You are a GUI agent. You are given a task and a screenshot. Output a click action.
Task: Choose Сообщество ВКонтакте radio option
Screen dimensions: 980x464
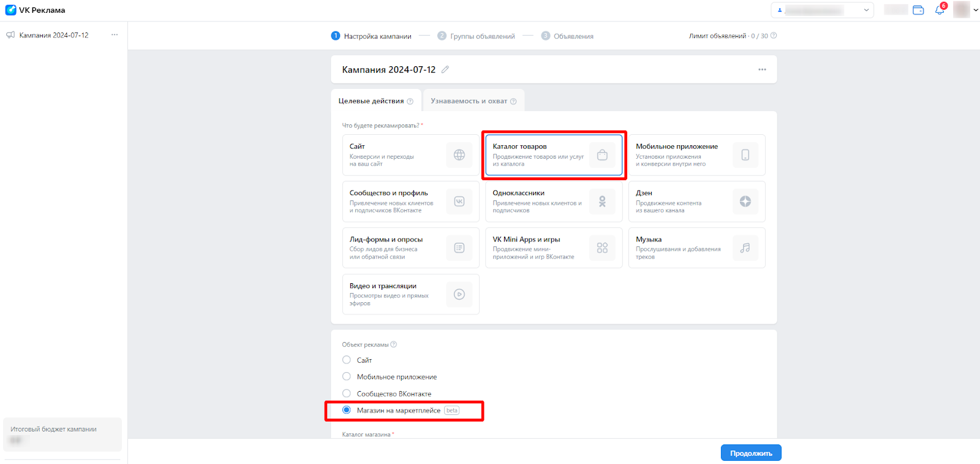click(x=347, y=394)
